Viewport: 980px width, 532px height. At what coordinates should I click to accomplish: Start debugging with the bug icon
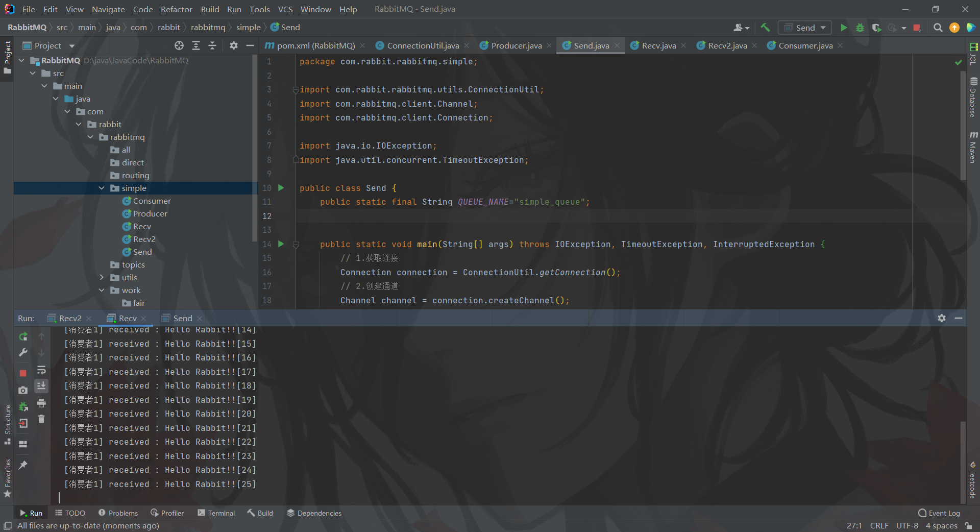860,28
